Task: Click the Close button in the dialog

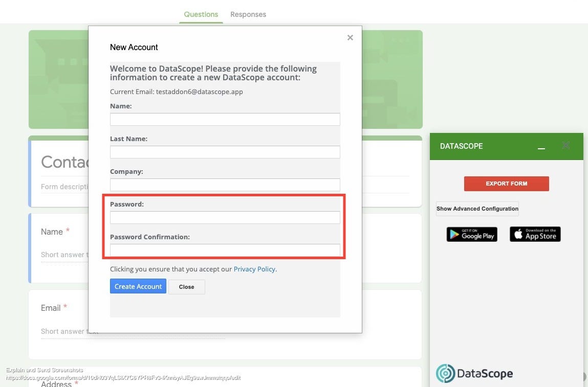Action: tap(186, 287)
